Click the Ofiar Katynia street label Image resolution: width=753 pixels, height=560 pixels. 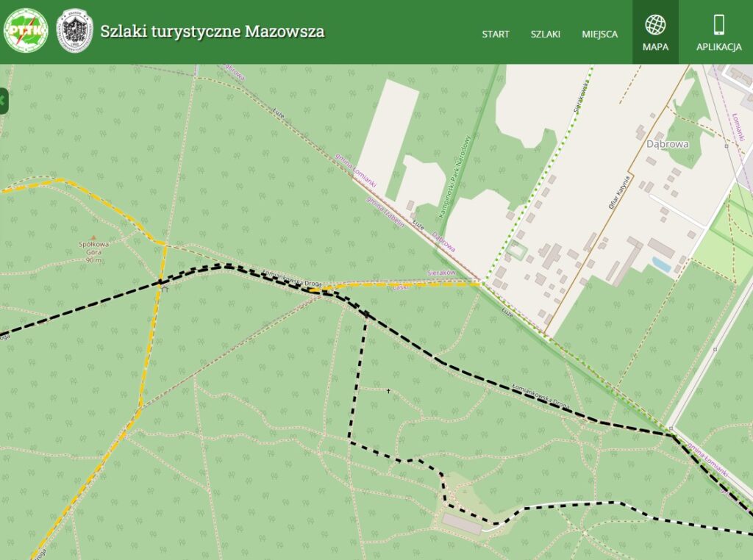[619, 193]
